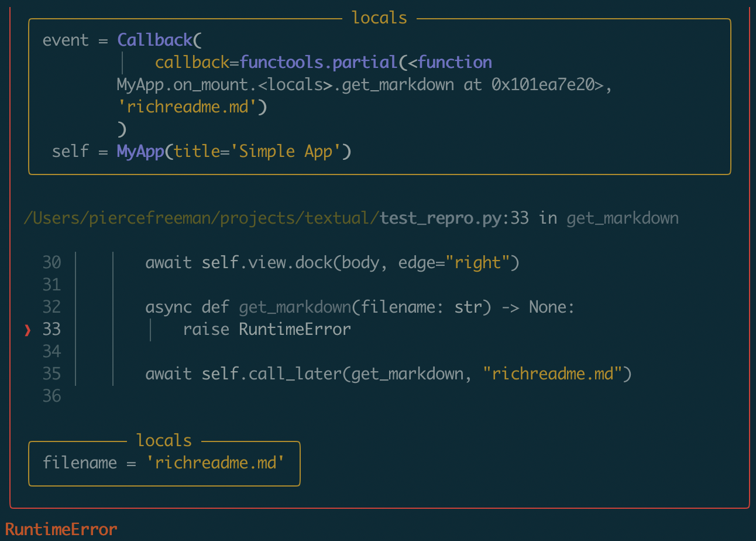The width and height of the screenshot is (756, 541).
Task: Click 'MyApp.on_mount.<locals>.get_markdown' text
Action: (285, 85)
